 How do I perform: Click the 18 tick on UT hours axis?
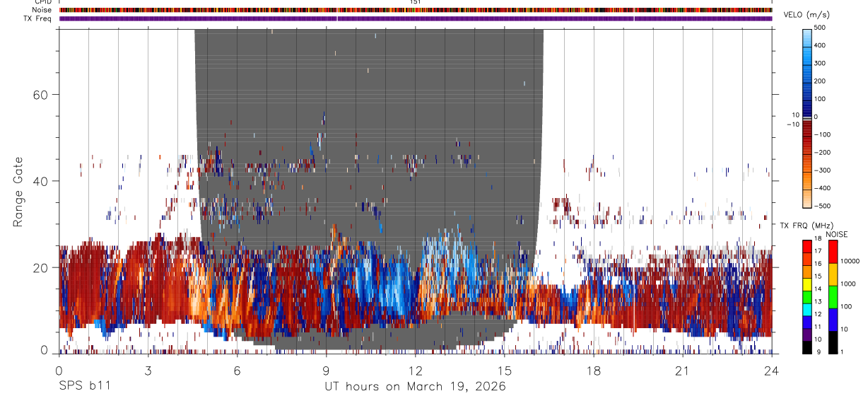(x=593, y=371)
